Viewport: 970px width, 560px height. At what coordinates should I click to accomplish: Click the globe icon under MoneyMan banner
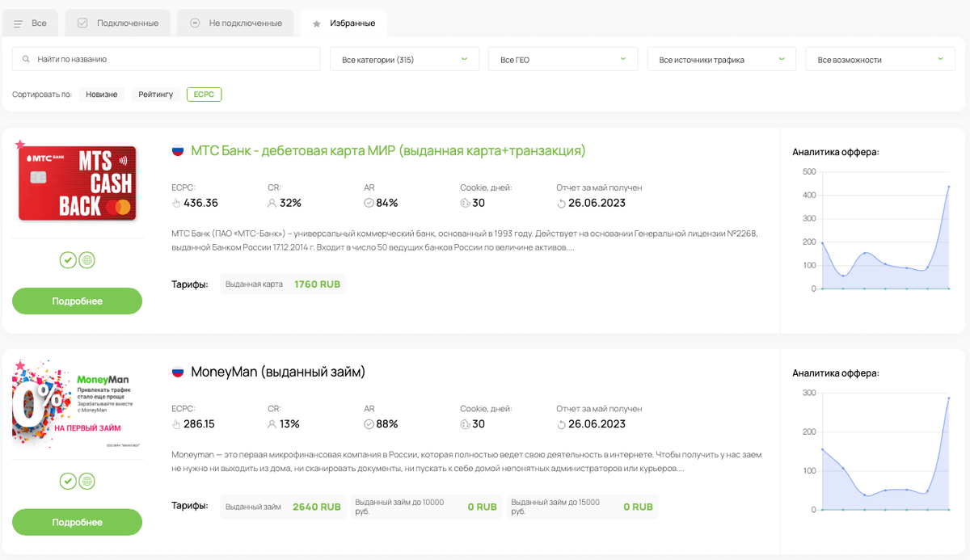pos(86,482)
